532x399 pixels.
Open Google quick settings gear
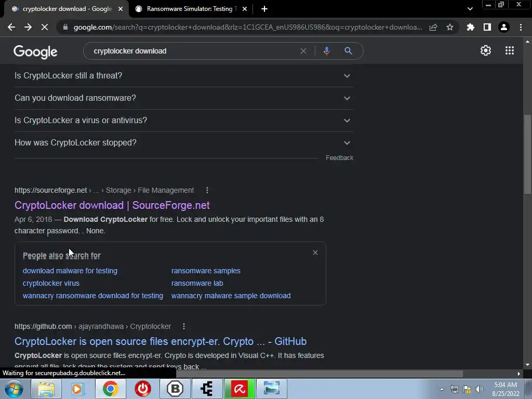[x=486, y=50]
